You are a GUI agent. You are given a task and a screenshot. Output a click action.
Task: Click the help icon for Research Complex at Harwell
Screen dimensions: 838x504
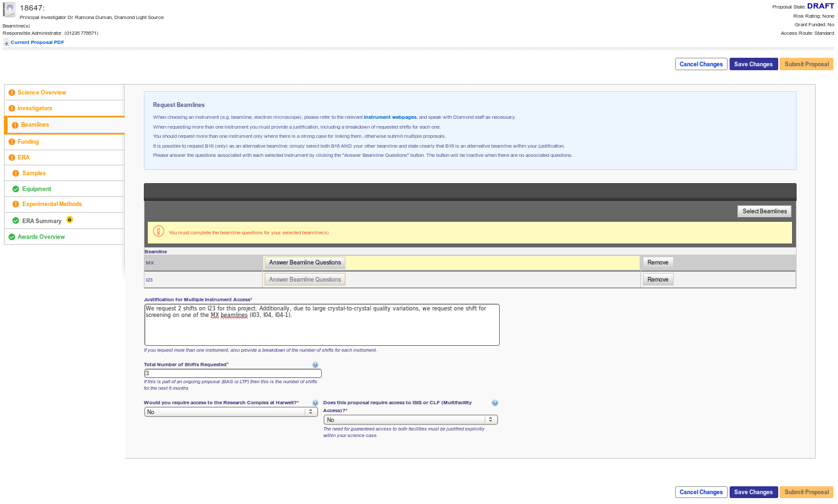pyautogui.click(x=315, y=403)
